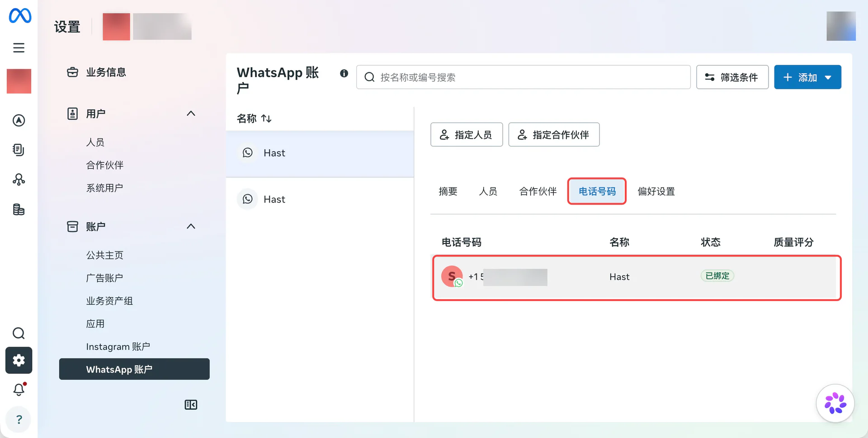This screenshot has height=438, width=868.
Task: Open 业务信息 in the settings sidebar
Action: tap(106, 72)
